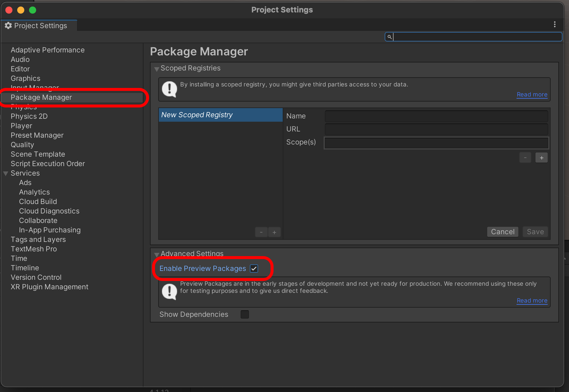The width and height of the screenshot is (569, 392).
Task: Click the preview packages warning icon
Action: pos(170,291)
